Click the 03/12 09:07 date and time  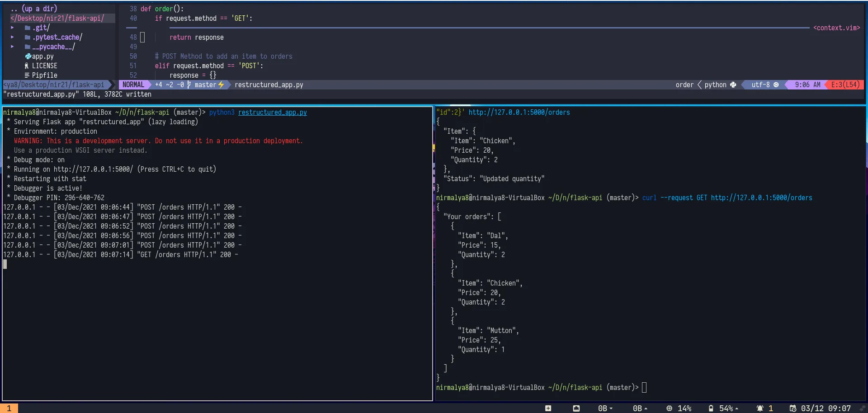pyautogui.click(x=826, y=408)
